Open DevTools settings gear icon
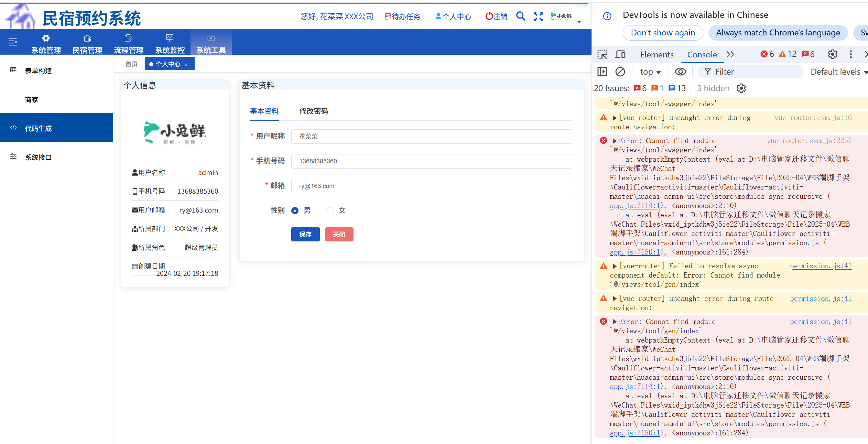Image resolution: width=868 pixels, height=444 pixels. point(833,54)
